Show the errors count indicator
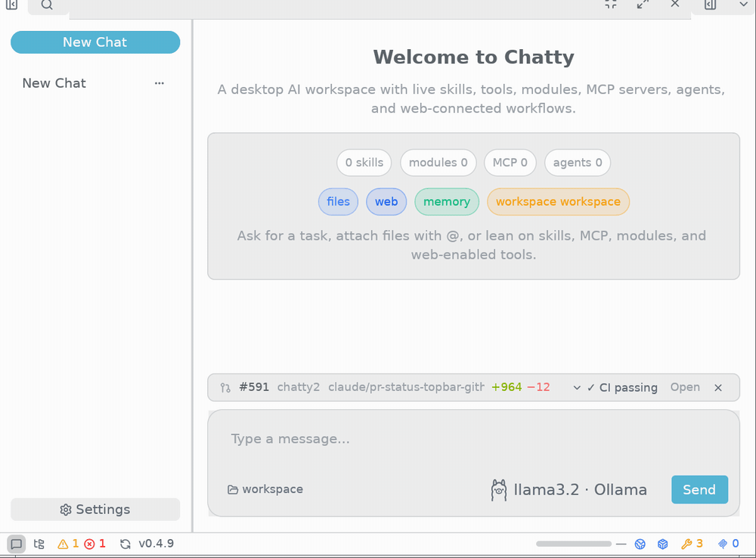This screenshot has height=558, width=756. (94, 544)
